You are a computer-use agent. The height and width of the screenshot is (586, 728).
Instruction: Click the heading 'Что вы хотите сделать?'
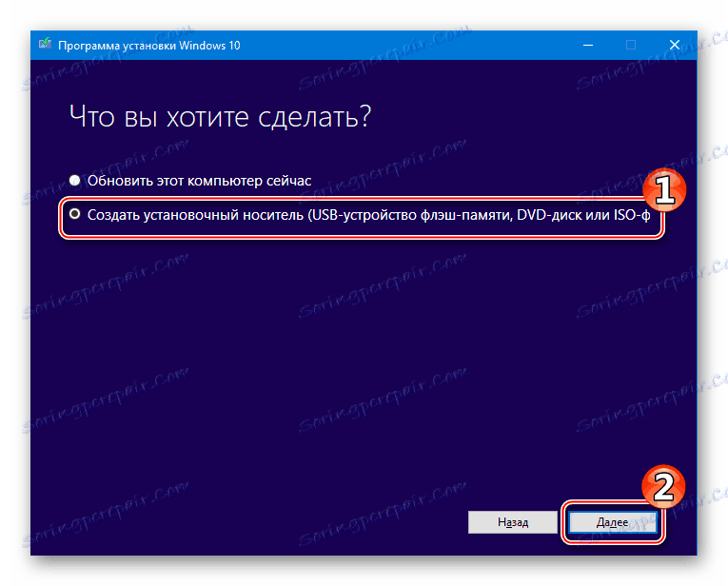[x=220, y=116]
